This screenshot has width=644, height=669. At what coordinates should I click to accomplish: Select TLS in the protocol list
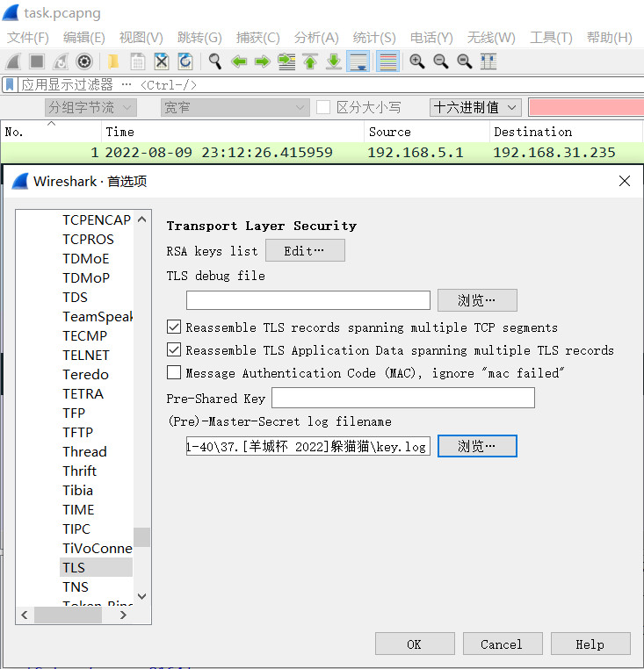pyautogui.click(x=96, y=567)
